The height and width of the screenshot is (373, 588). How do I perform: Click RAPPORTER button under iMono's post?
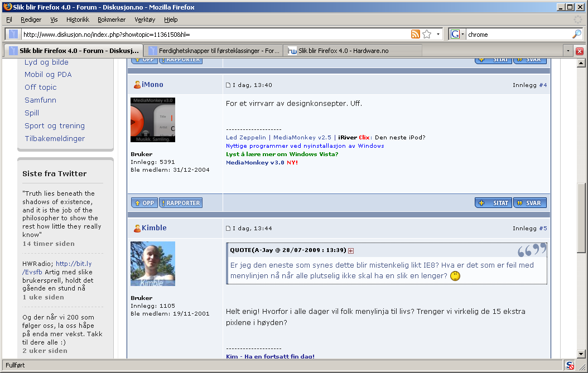181,203
